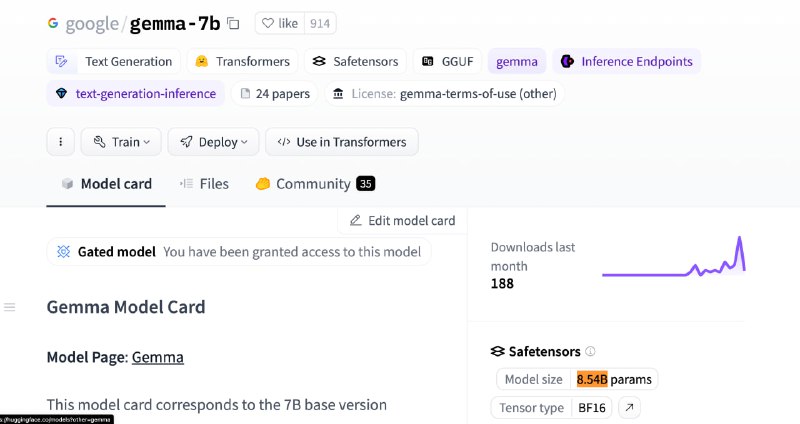The width and height of the screenshot is (800, 424).
Task: Select the Transformers tag
Action: pyautogui.click(x=242, y=61)
